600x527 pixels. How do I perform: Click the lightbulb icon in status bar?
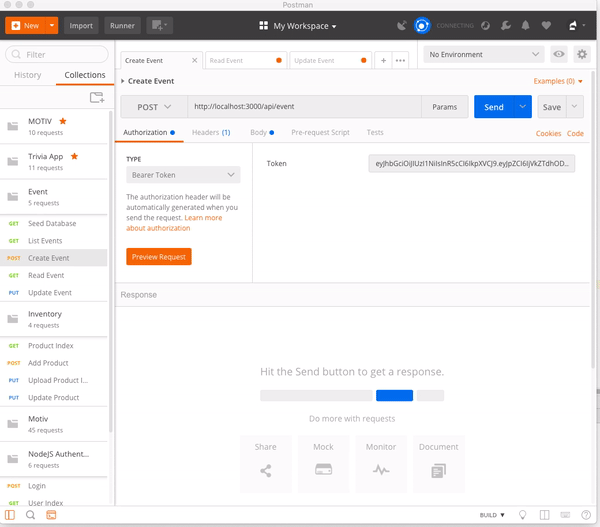pyautogui.click(x=522, y=515)
